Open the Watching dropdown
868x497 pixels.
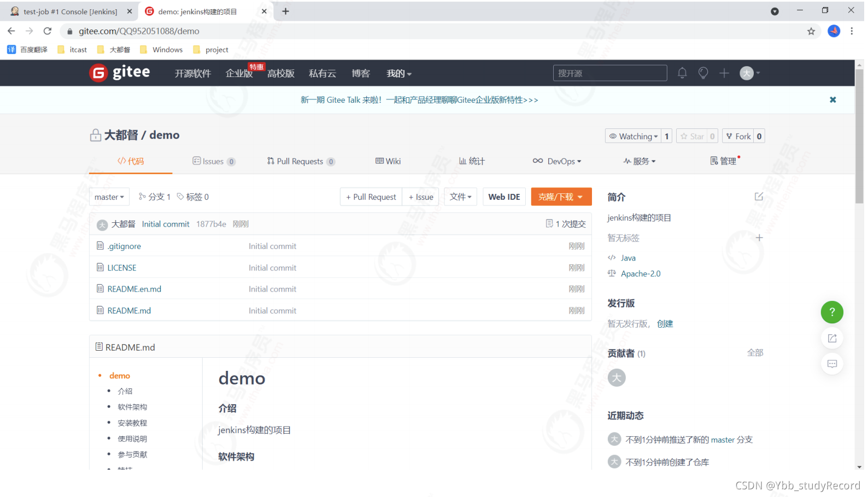(x=633, y=137)
